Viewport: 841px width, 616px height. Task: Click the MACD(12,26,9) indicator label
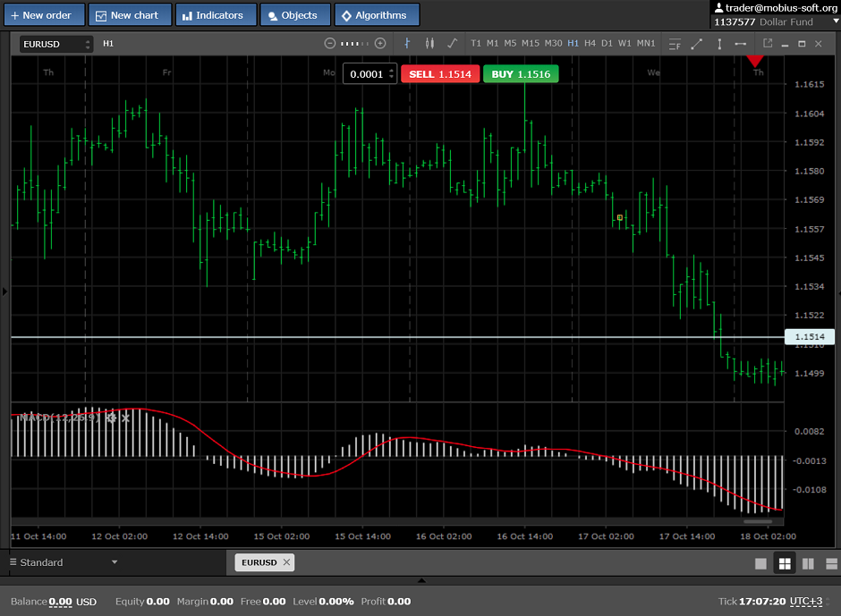coord(60,418)
